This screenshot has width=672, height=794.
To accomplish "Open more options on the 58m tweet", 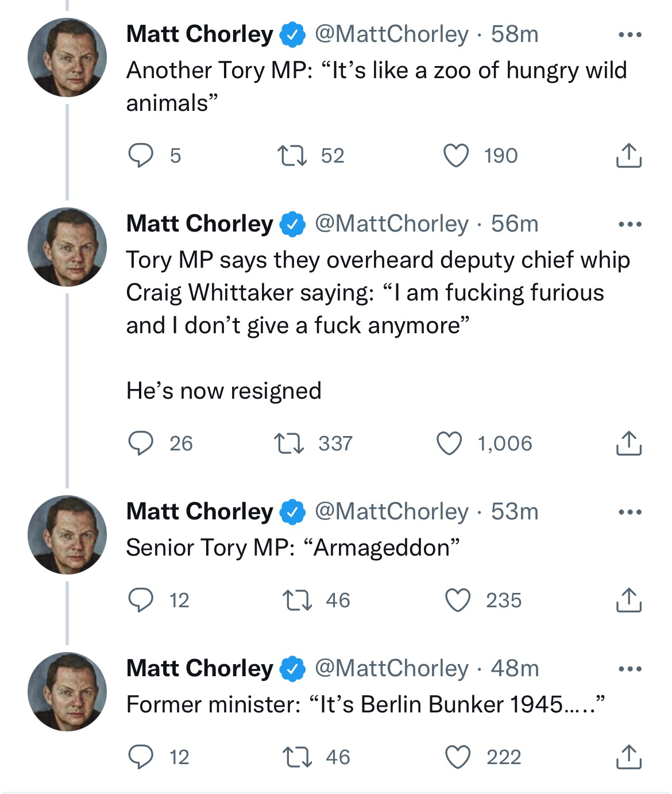I will (x=630, y=35).
